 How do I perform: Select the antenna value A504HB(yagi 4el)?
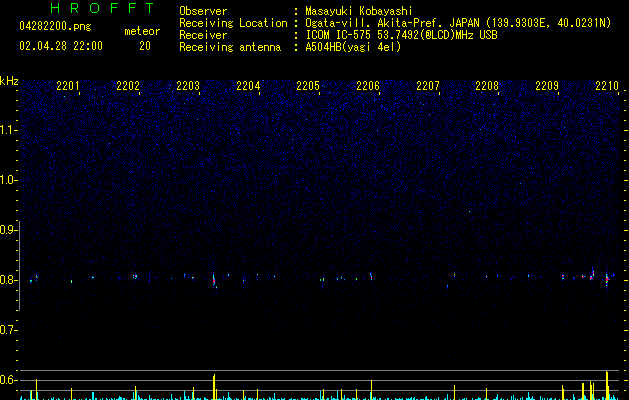(x=353, y=47)
